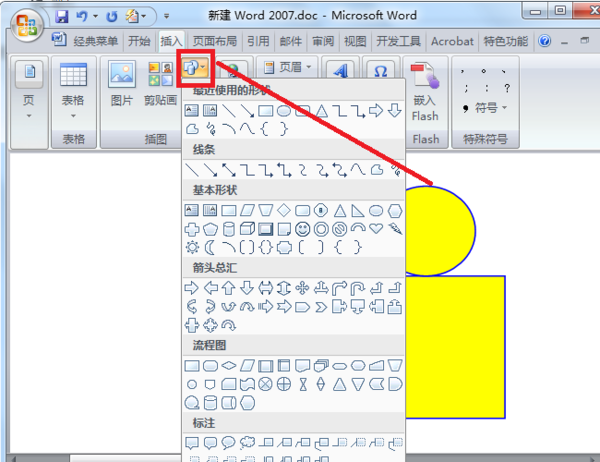This screenshot has width=600, height=462.
Task: Select the flowchart decision diamond
Action: tap(229, 366)
